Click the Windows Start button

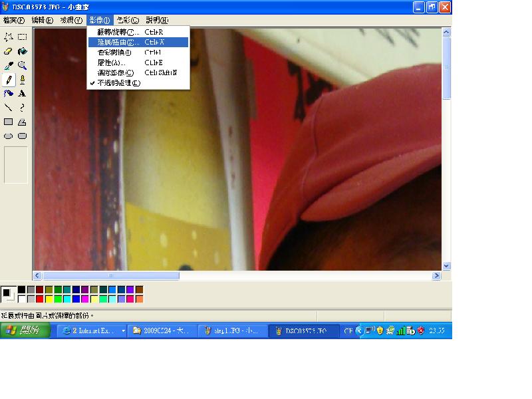25,331
